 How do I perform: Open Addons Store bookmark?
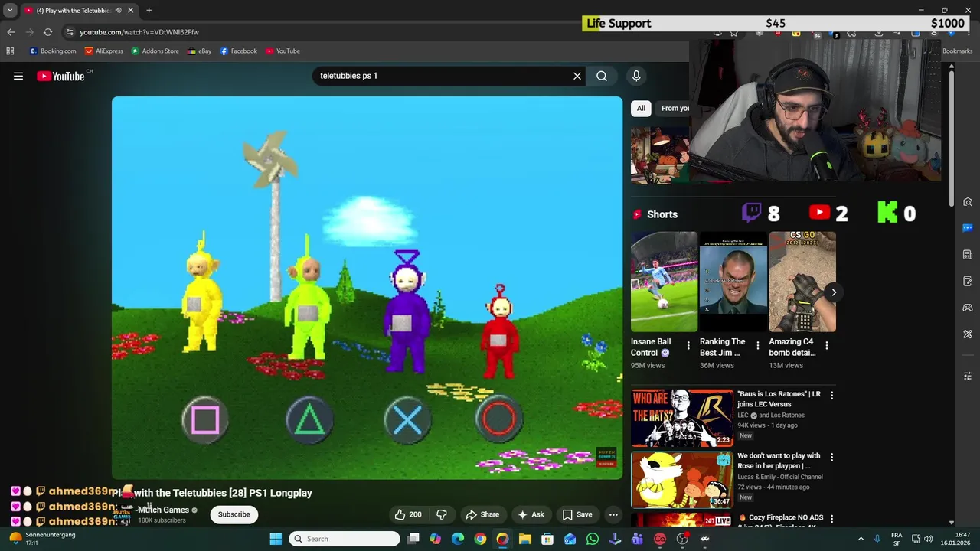click(x=155, y=51)
